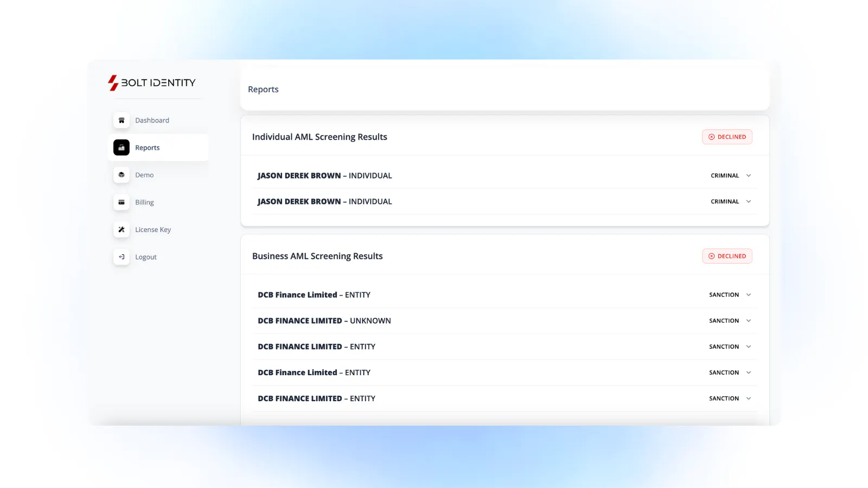This screenshot has width=868, height=488.
Task: Expand the first JASON DEREK BROWN row chevron
Action: [x=749, y=176]
